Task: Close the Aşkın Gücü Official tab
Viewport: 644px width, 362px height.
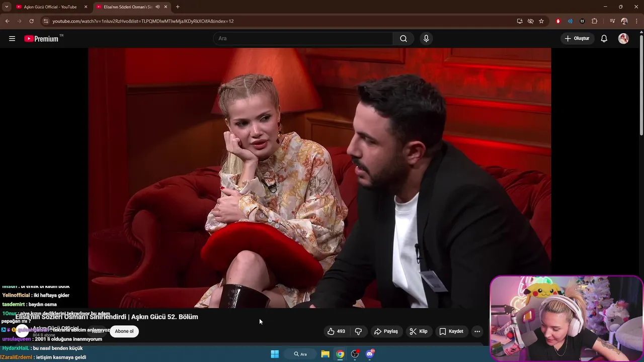Action: [86, 7]
